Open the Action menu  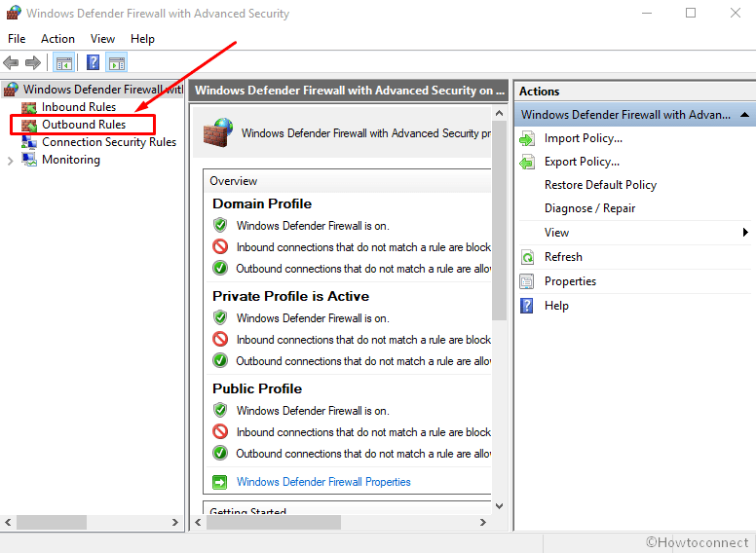point(57,39)
